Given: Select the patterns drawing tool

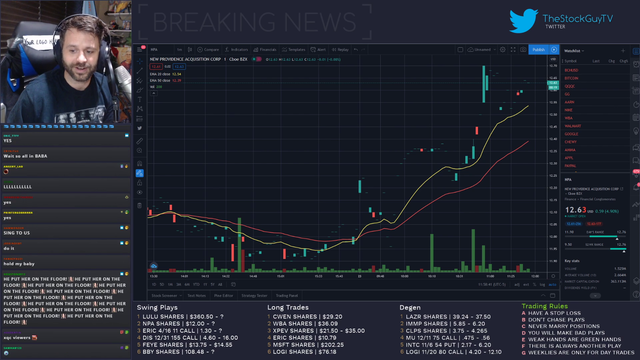Looking at the screenshot, I should [x=140, y=109].
